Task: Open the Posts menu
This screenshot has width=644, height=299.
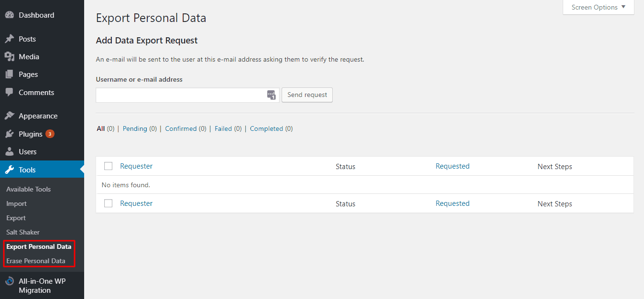Action: coord(27,39)
